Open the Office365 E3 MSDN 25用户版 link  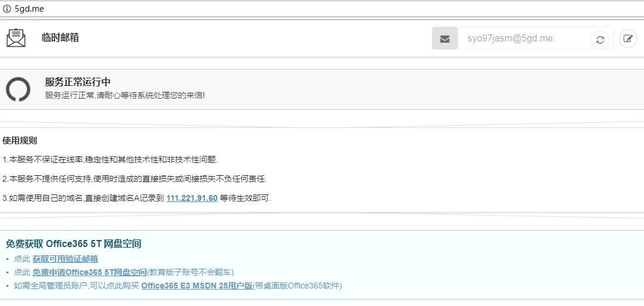coord(197,286)
